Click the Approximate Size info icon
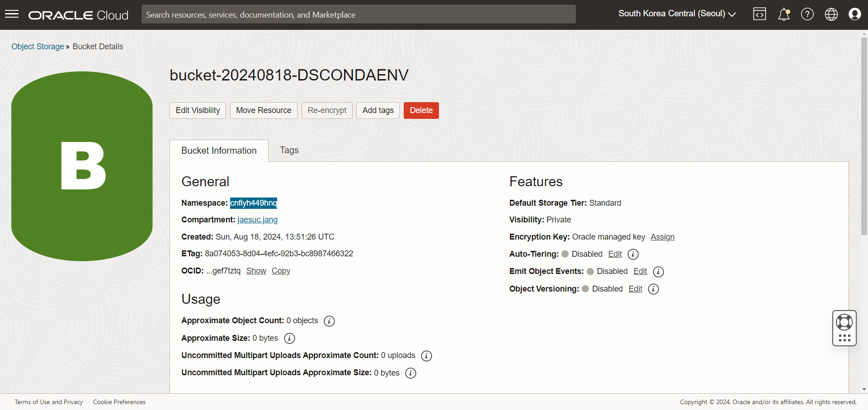The width and height of the screenshot is (868, 410). click(x=289, y=338)
